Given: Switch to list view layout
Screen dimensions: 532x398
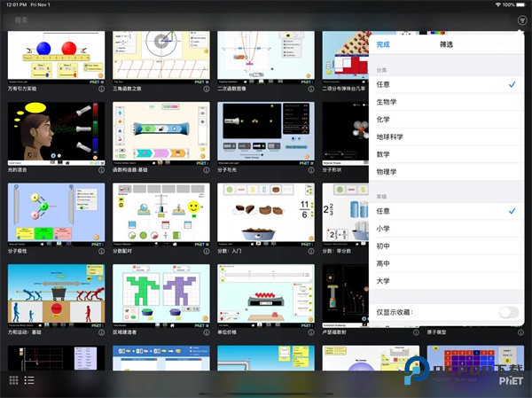Looking at the screenshot, I should click(29, 380).
